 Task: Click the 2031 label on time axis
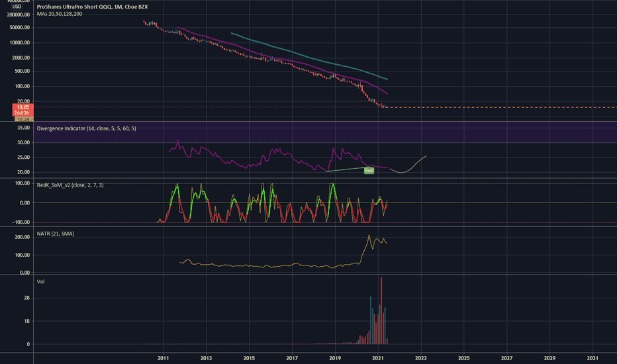pyautogui.click(x=593, y=357)
